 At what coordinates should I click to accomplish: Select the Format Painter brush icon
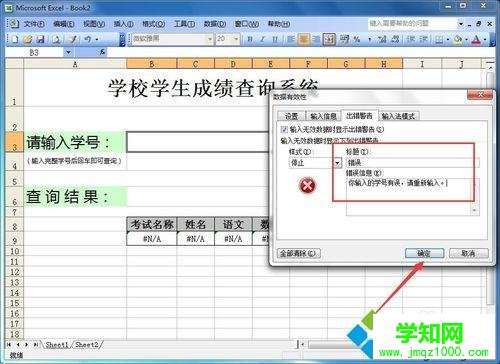(73, 40)
